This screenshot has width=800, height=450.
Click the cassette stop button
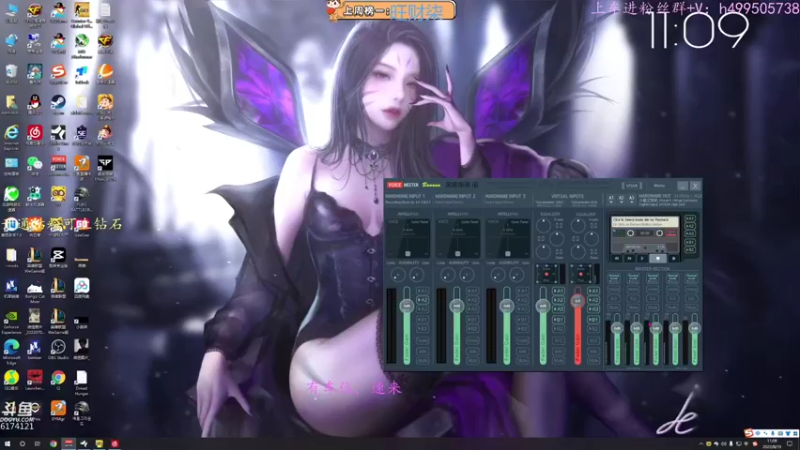click(658, 258)
